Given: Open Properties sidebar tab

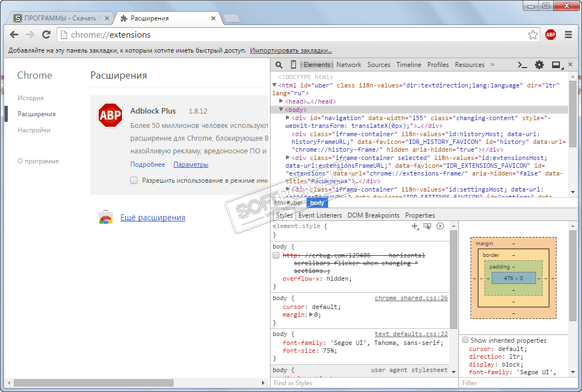Looking at the screenshot, I should tap(420, 215).
